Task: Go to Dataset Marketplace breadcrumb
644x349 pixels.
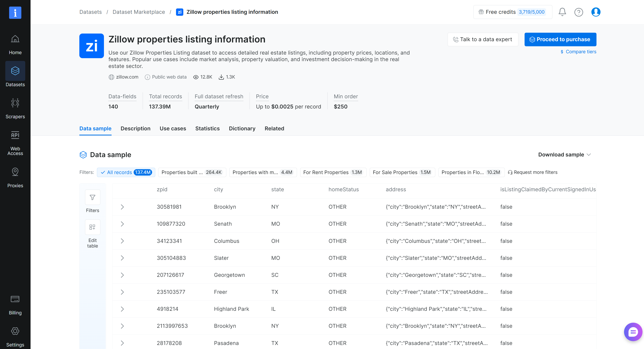Action: point(139,12)
